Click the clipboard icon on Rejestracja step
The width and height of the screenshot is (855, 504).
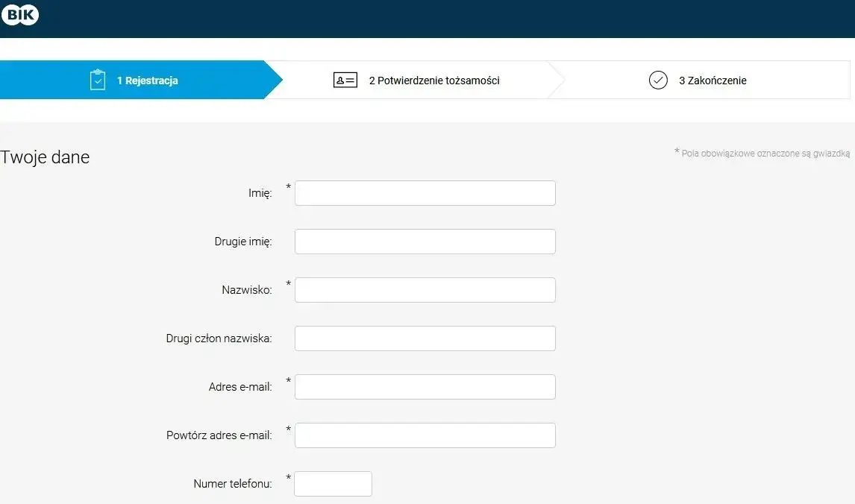tap(98, 79)
